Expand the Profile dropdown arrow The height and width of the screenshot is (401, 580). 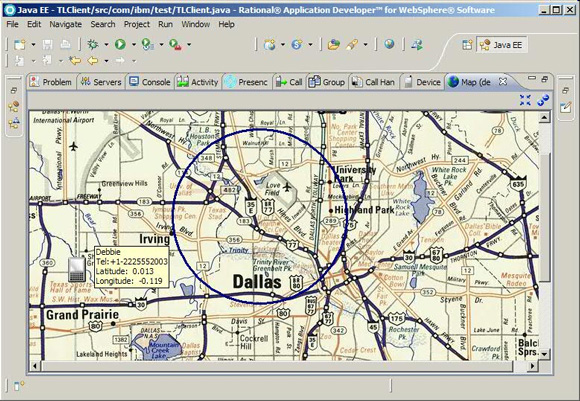click(161, 45)
